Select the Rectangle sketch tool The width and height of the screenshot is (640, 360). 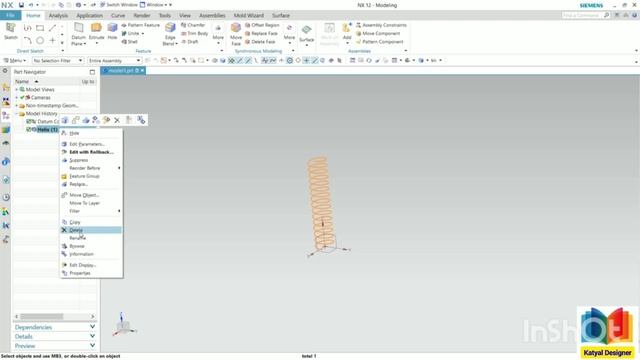click(x=40, y=28)
